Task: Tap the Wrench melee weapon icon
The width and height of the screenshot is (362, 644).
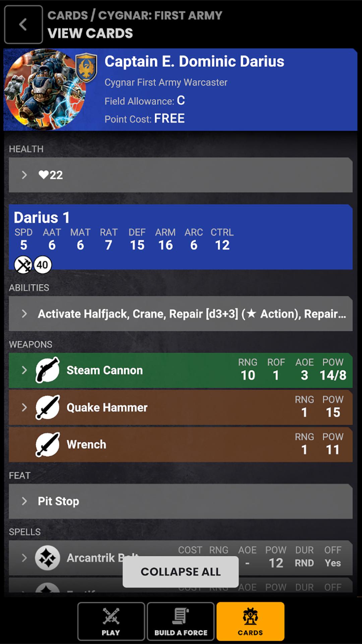Action: pos(48,444)
